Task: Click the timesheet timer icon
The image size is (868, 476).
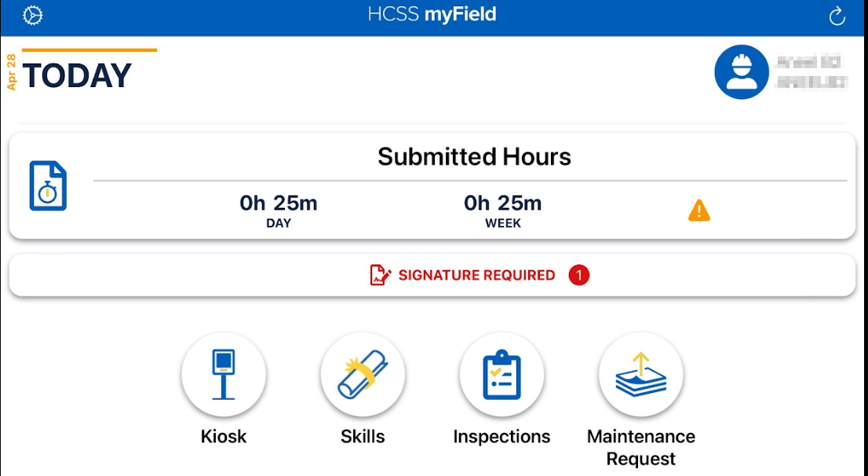Action: (x=49, y=185)
